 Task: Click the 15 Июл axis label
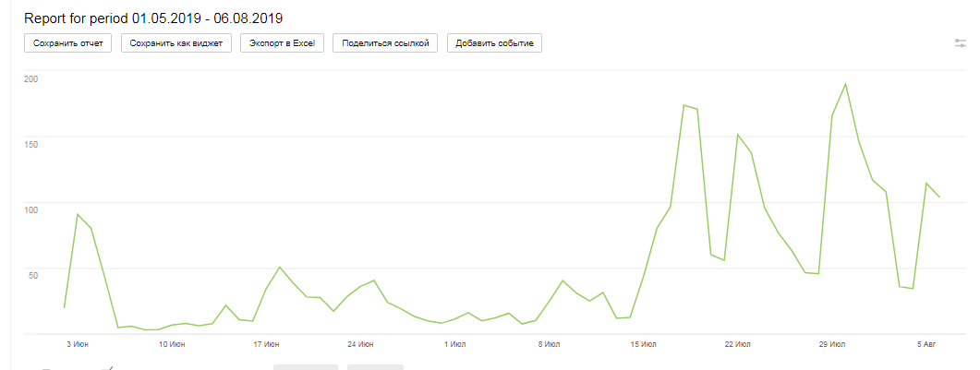coord(643,344)
